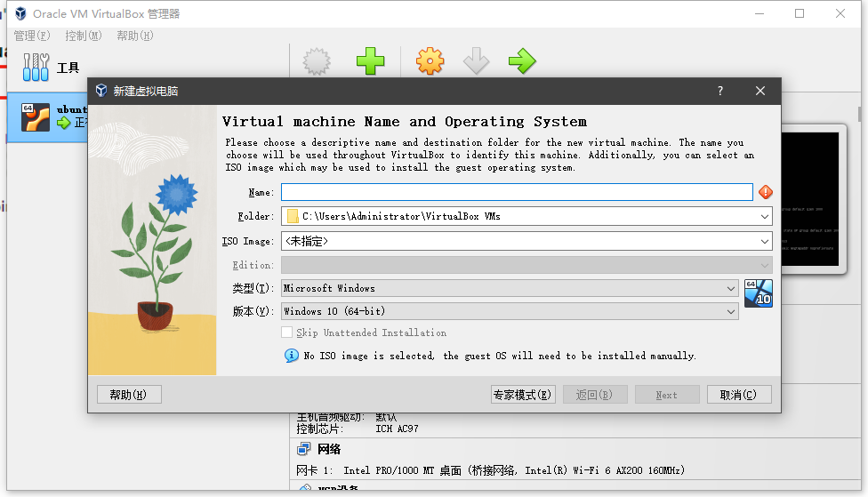Viewport: 868px width, 497px height.
Task: Click the gray down-arrow Discard icon
Action: point(476,60)
